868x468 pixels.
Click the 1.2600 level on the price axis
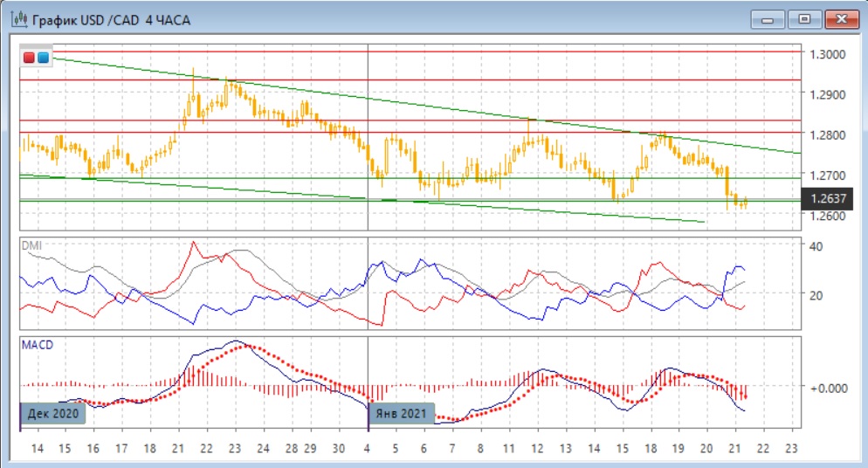pos(827,216)
